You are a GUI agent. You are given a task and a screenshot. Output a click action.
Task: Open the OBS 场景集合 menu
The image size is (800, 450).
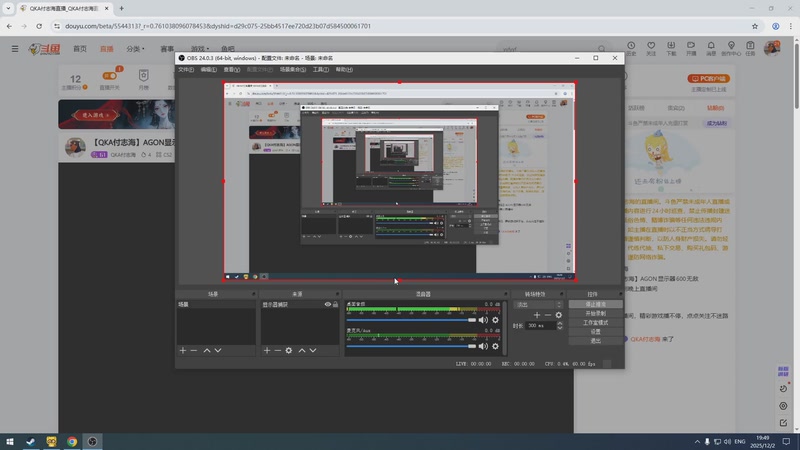(293, 69)
